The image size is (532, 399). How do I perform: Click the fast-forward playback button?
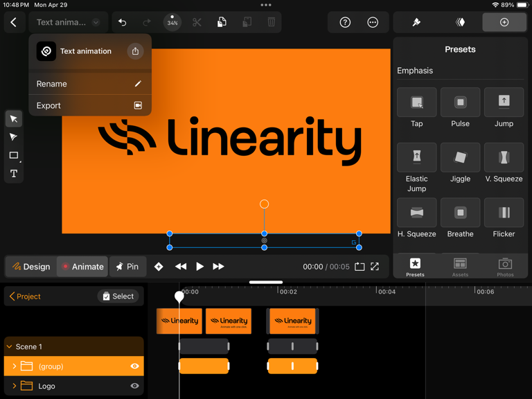point(218,267)
